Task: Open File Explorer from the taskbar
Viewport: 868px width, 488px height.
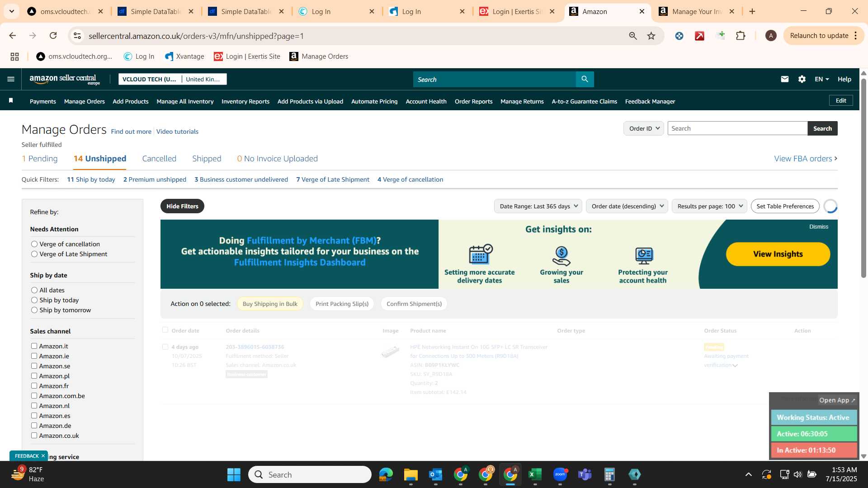Action: click(x=410, y=474)
